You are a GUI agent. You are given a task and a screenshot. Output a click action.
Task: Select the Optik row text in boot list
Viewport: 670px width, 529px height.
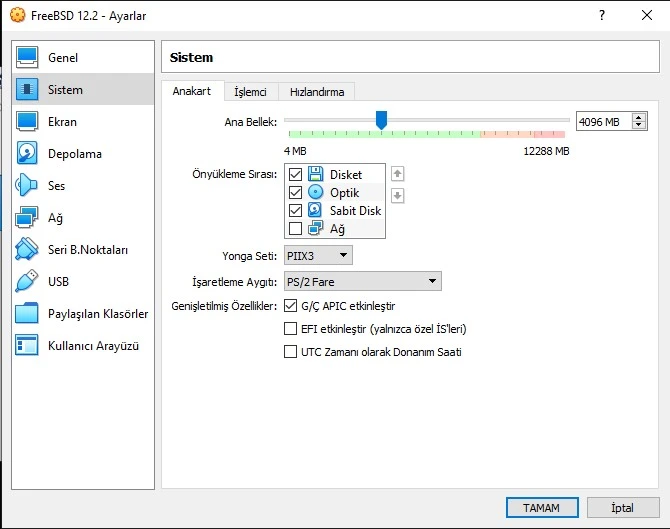coord(344,193)
